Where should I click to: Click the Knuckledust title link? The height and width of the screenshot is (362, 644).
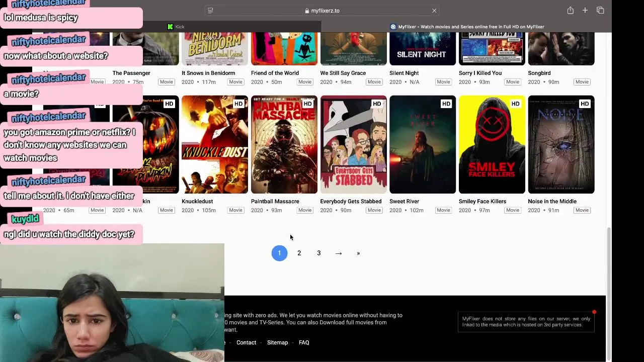[x=197, y=201]
